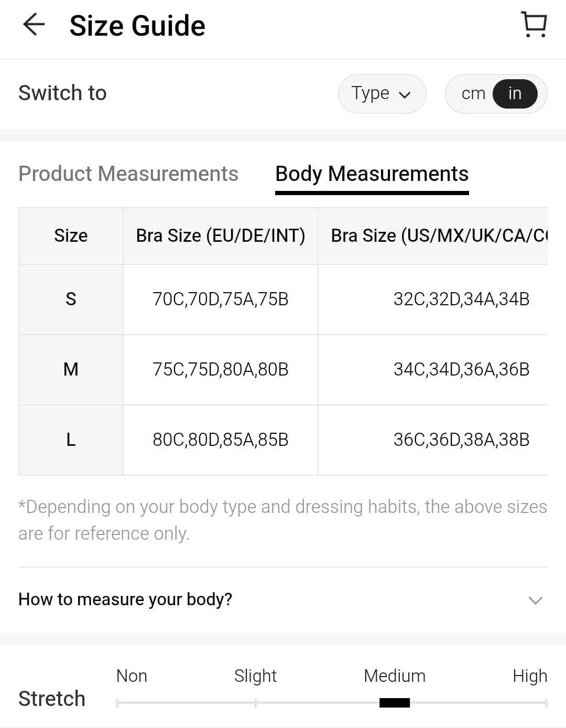Open the shopping cart
This screenshot has width=566, height=728.
point(534,25)
